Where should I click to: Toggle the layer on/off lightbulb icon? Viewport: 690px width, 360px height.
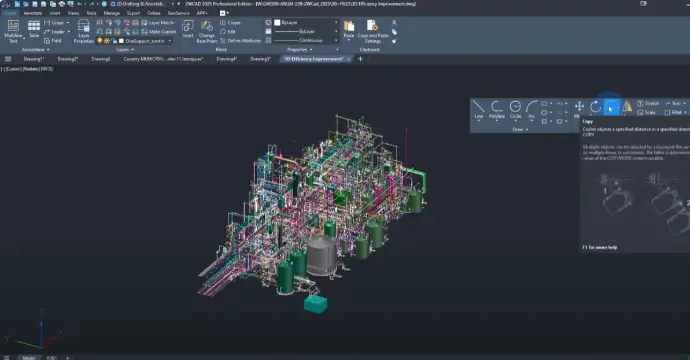point(100,41)
